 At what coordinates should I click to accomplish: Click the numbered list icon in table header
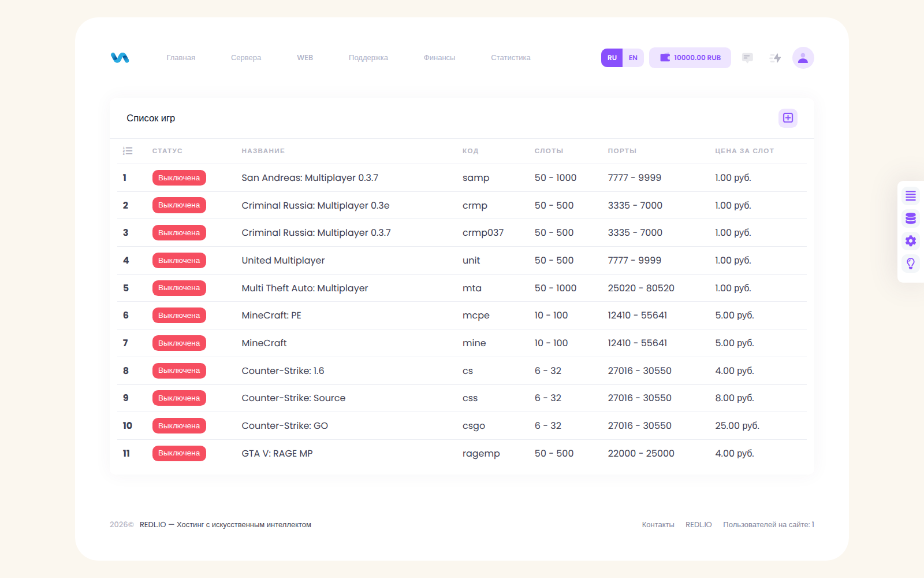coord(128,151)
